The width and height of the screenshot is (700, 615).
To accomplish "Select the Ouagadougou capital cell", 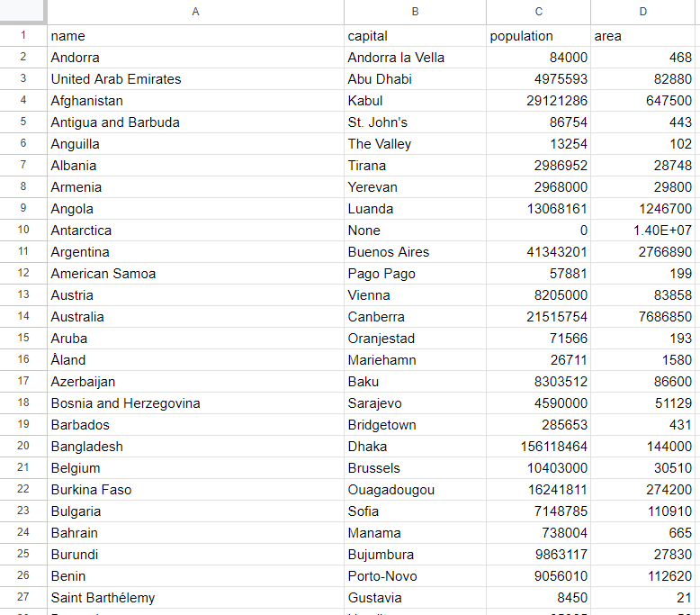I will (415, 490).
